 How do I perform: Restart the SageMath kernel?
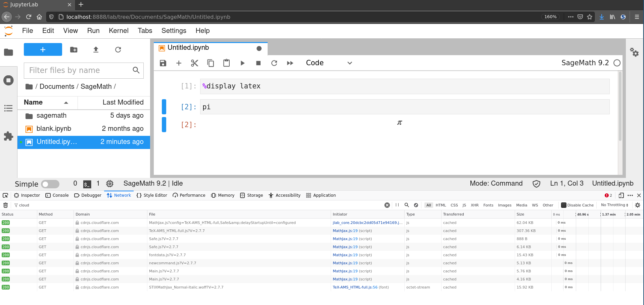[x=274, y=63]
